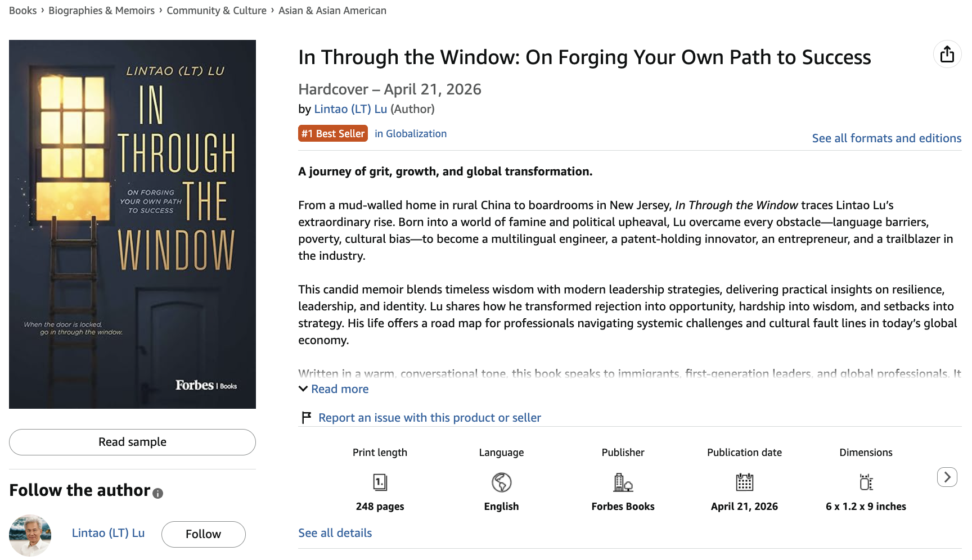Navigate to Community & Culture breadcrumb
The width and height of the screenshot is (972, 560).
(217, 11)
